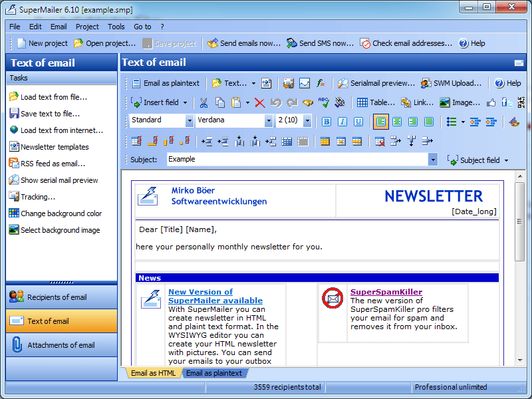Set center paragraph alignment
This screenshot has height=399, width=532.
[397, 122]
